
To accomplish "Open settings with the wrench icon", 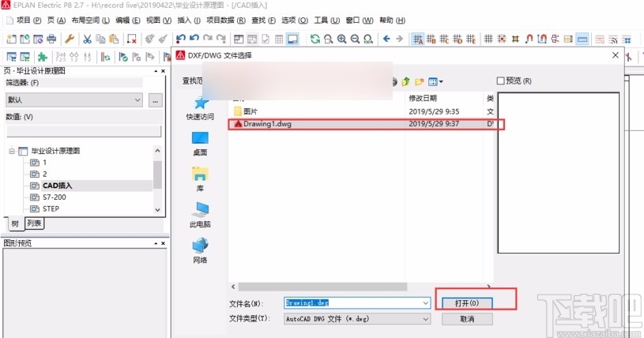I will 69,39.
